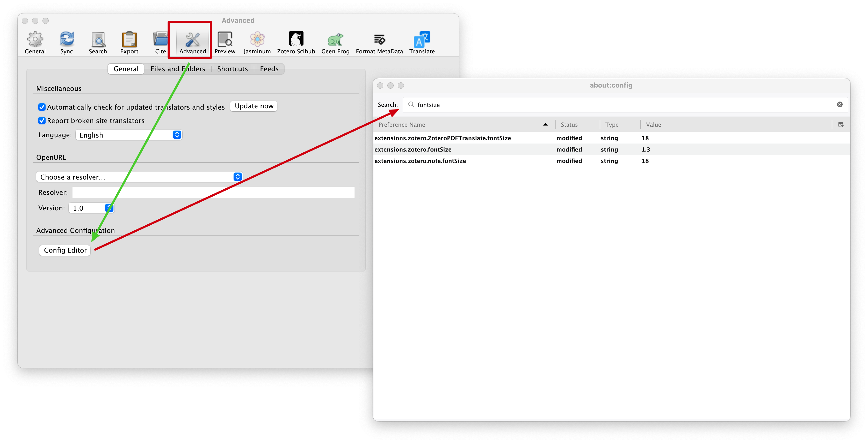Click the Type column header
The height and width of the screenshot is (443, 868).
coord(620,125)
